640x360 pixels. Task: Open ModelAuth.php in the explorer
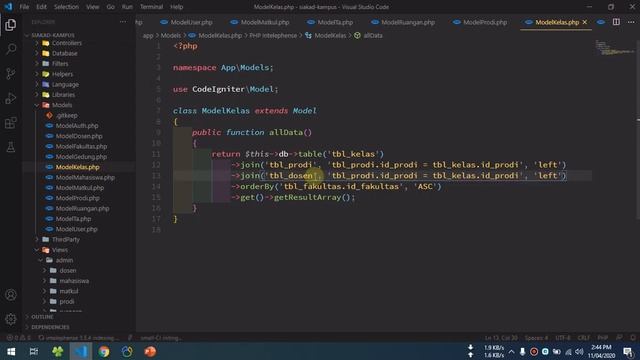(x=77, y=126)
